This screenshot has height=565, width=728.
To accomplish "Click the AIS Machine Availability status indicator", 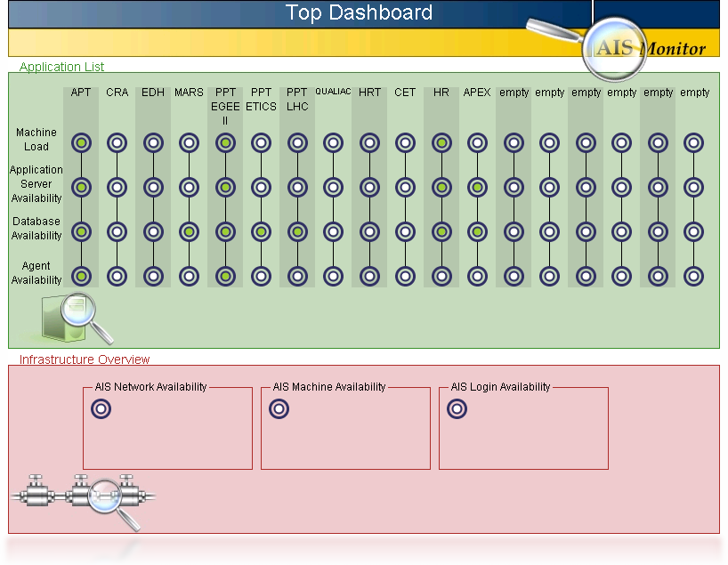I will (279, 409).
